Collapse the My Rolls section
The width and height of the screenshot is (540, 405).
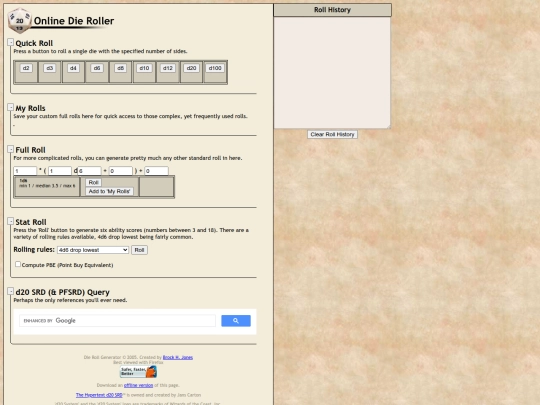click(11, 107)
